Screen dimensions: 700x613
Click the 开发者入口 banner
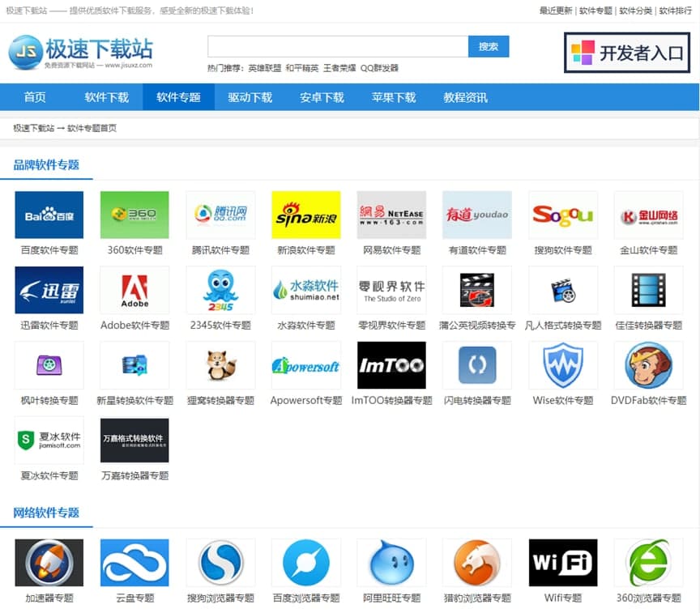pos(627,53)
